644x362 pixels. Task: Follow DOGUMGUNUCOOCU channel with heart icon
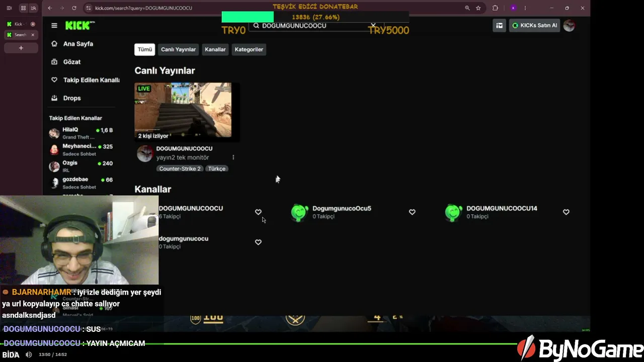pyautogui.click(x=258, y=212)
